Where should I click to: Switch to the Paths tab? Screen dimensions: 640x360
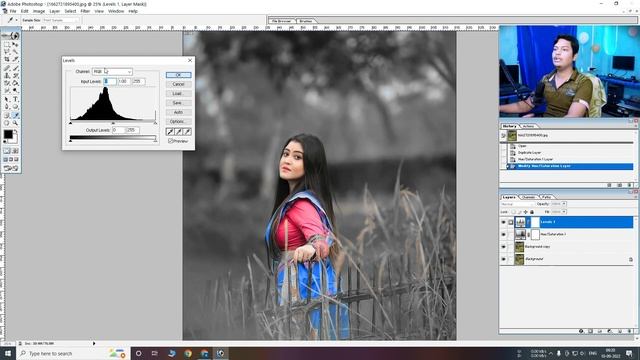click(x=547, y=197)
